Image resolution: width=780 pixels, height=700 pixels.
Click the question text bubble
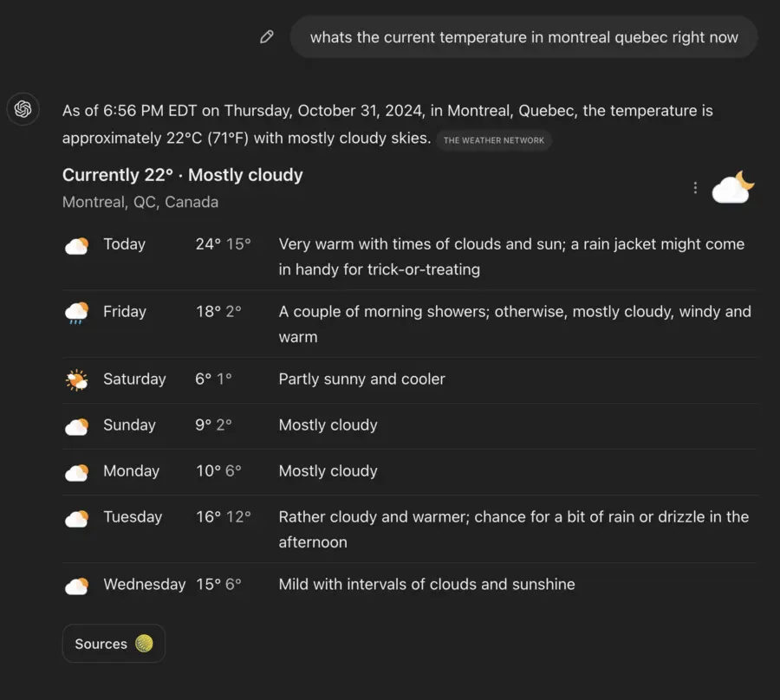point(523,36)
